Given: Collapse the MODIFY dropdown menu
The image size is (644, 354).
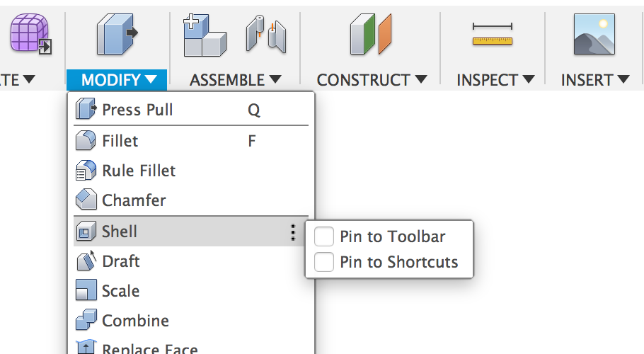Looking at the screenshot, I should coord(117,80).
